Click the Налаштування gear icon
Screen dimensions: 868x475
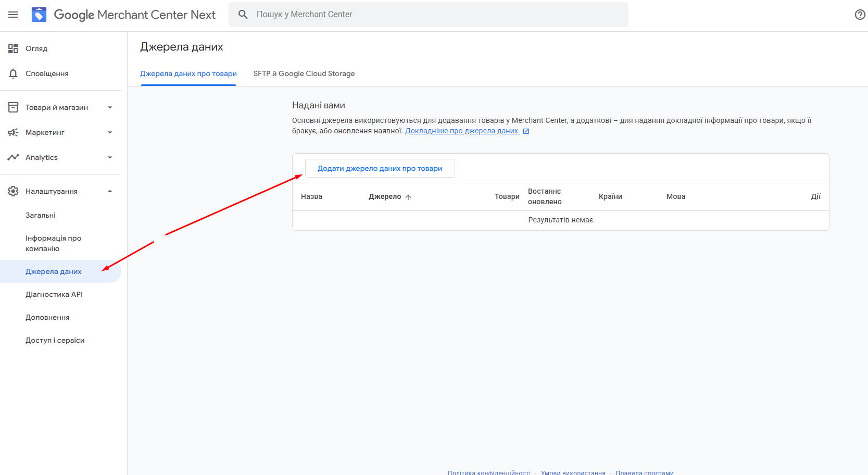[x=13, y=191]
